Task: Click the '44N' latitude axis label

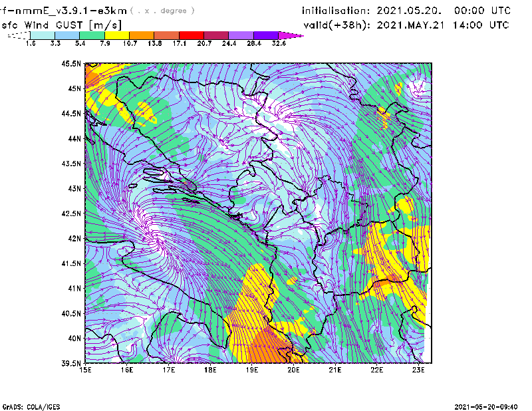Action: [74, 138]
